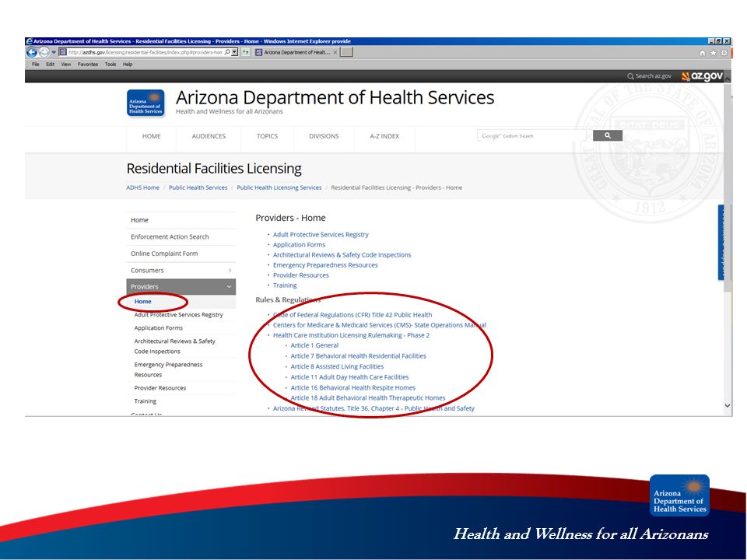The width and height of the screenshot is (747, 560).
Task: Open Emergency Preparedness Resources content link
Action: click(325, 265)
